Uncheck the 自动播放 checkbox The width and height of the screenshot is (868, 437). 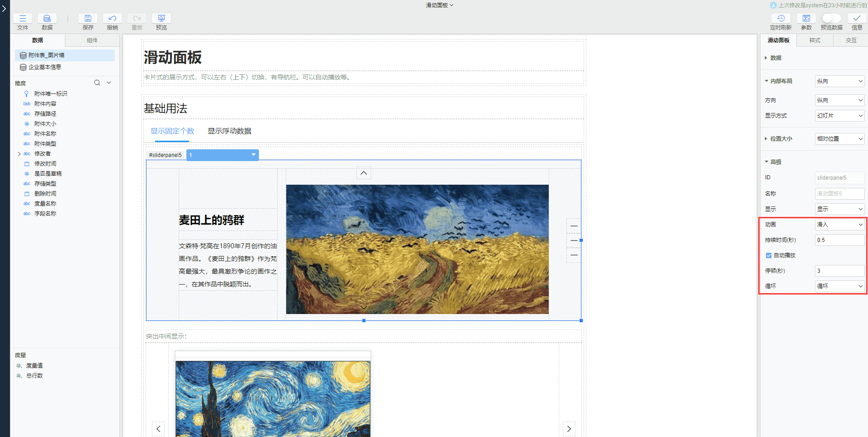769,255
